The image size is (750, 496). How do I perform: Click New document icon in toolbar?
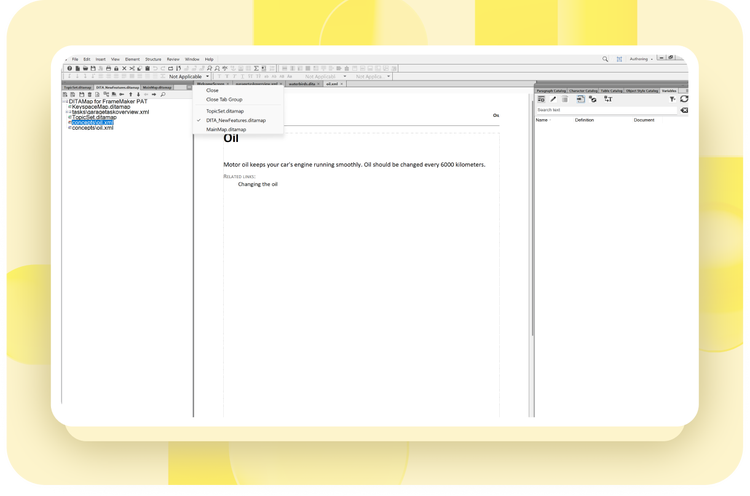77,68
